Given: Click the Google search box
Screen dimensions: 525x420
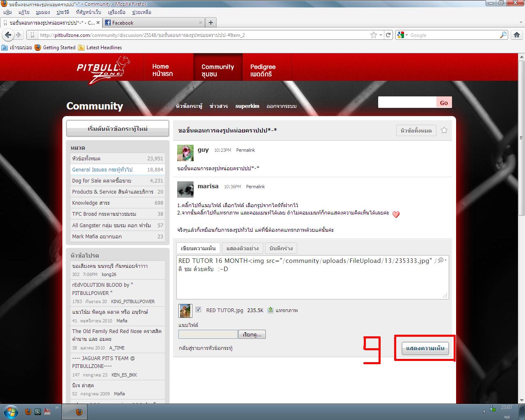Looking at the screenshot, I should [x=454, y=35].
